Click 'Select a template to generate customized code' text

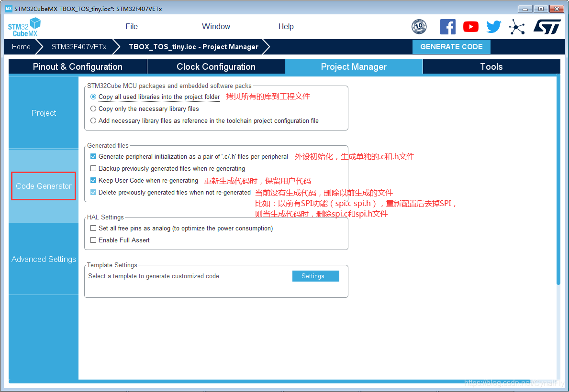point(154,276)
